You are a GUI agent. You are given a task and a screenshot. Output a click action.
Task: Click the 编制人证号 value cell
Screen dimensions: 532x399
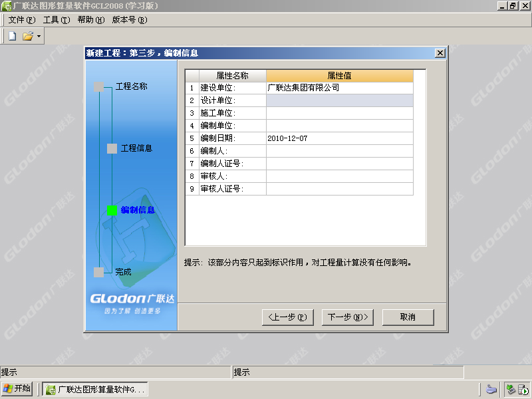click(340, 164)
